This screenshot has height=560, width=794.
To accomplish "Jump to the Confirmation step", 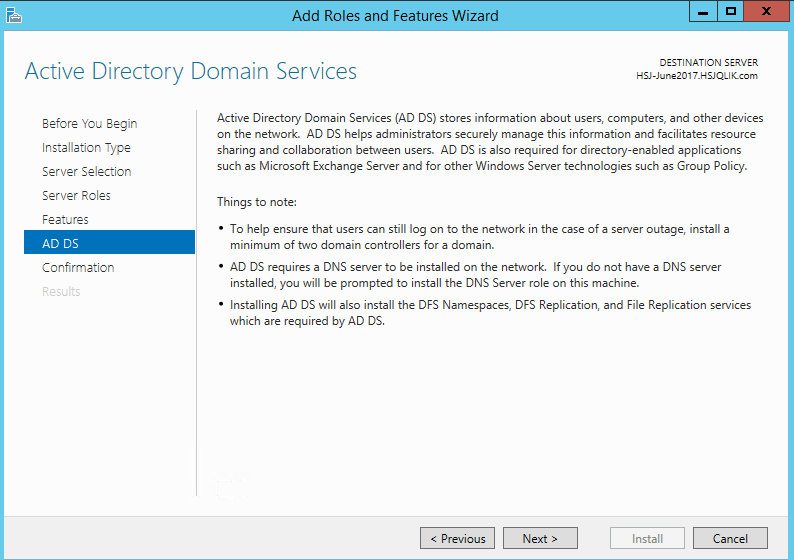I will tap(78, 267).
